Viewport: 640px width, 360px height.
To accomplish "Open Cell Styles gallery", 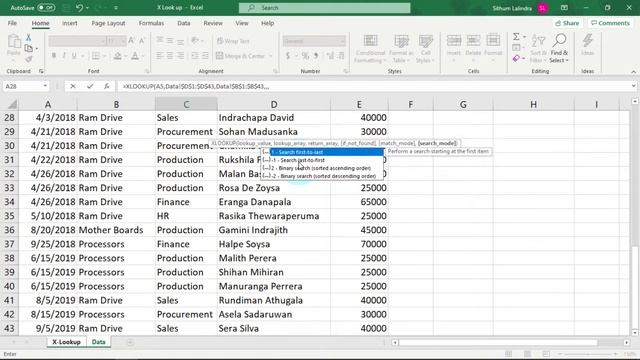I will tap(425, 49).
